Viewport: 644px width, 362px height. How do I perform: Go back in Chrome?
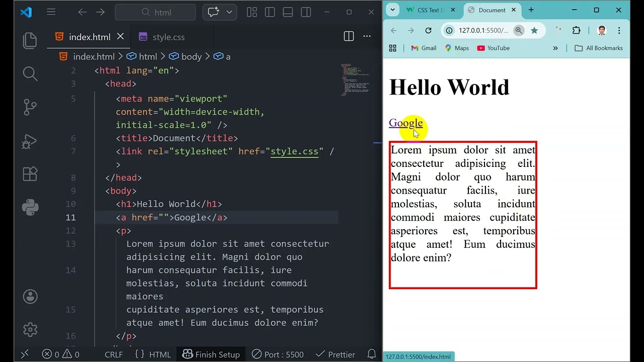(393, 31)
